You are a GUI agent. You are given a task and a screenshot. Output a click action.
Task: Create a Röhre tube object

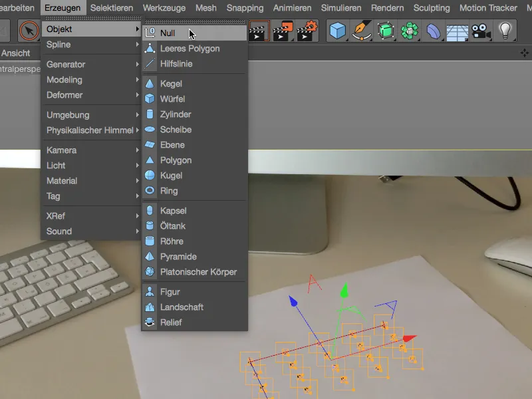coord(194,241)
